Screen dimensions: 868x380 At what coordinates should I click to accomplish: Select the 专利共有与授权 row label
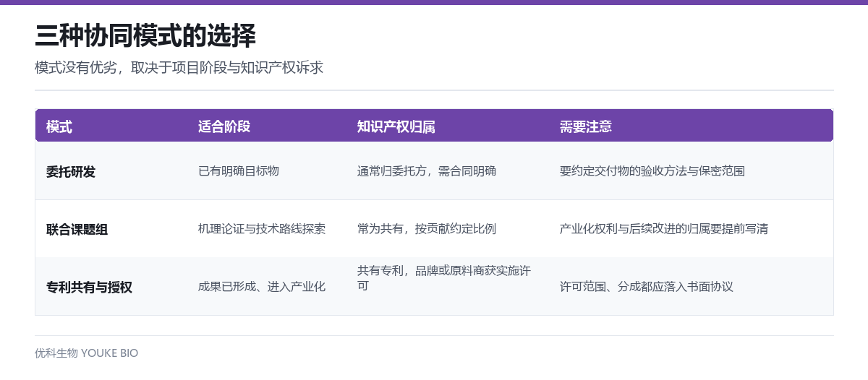90,287
